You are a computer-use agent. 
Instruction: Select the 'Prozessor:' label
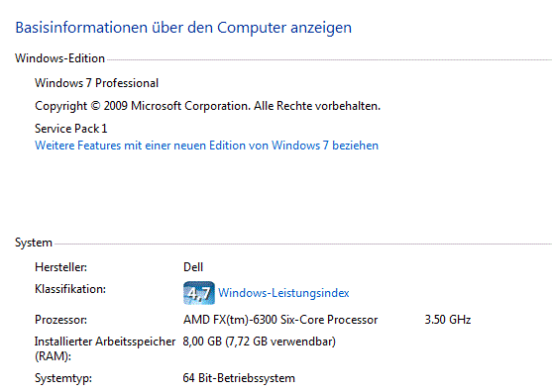pyautogui.click(x=60, y=320)
